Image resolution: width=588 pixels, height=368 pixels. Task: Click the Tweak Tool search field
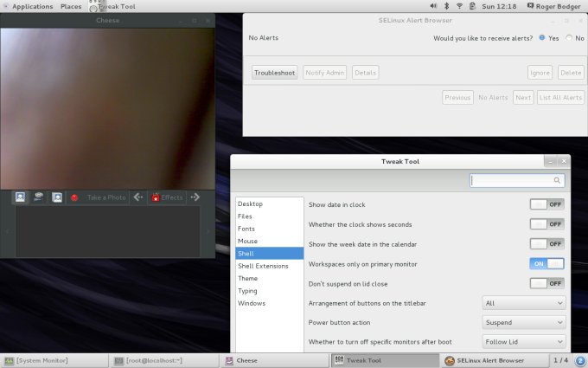[515, 181]
